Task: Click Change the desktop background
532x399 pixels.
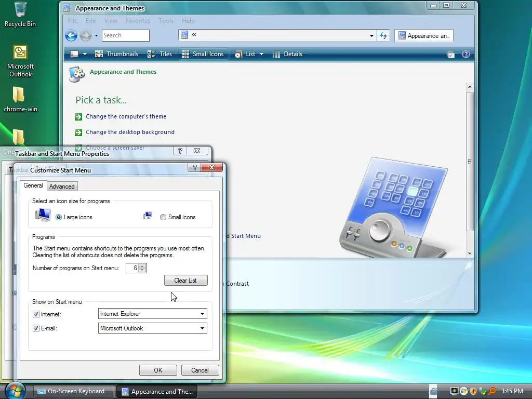Action: point(130,132)
